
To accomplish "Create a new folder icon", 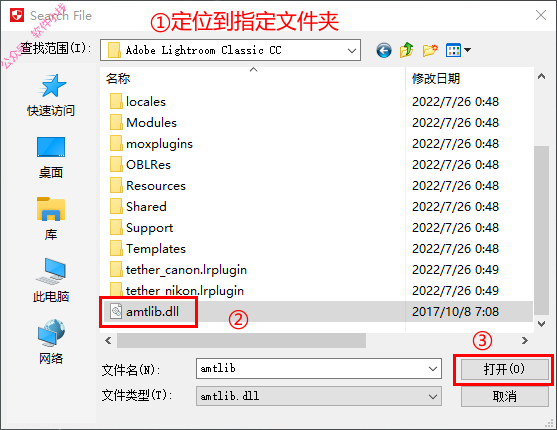I will (x=430, y=50).
